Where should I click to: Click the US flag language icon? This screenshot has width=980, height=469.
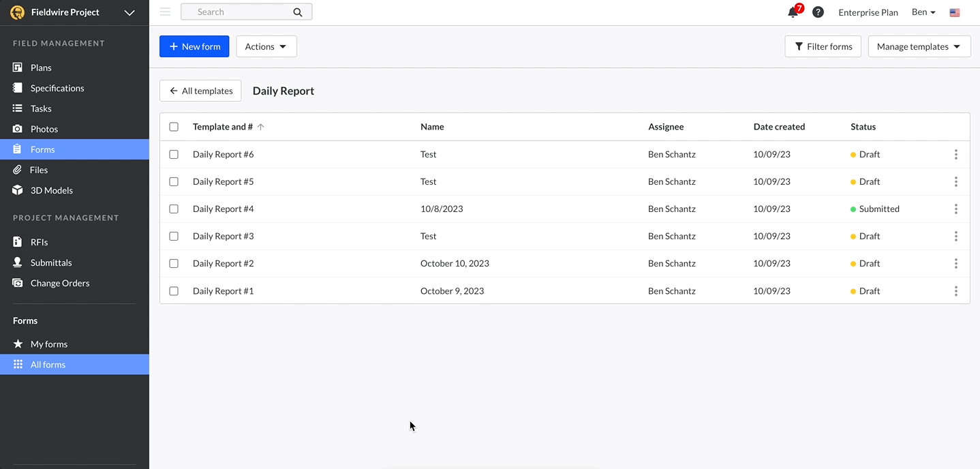(x=955, y=12)
